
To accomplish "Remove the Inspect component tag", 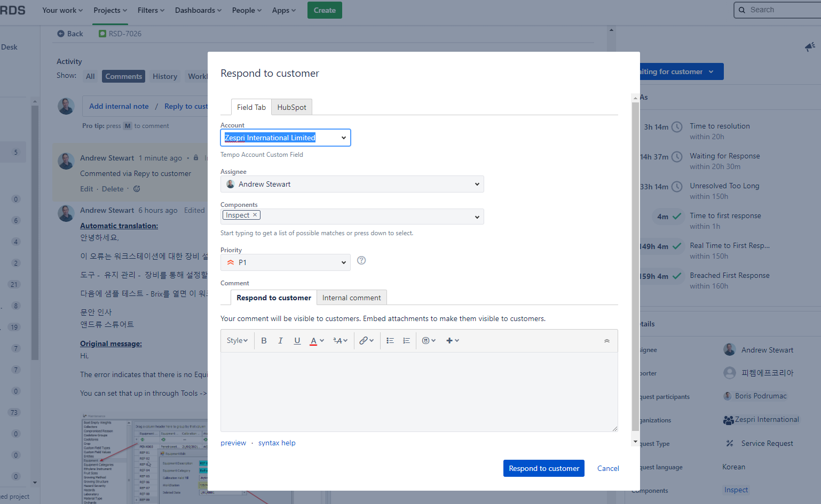I will click(x=255, y=215).
